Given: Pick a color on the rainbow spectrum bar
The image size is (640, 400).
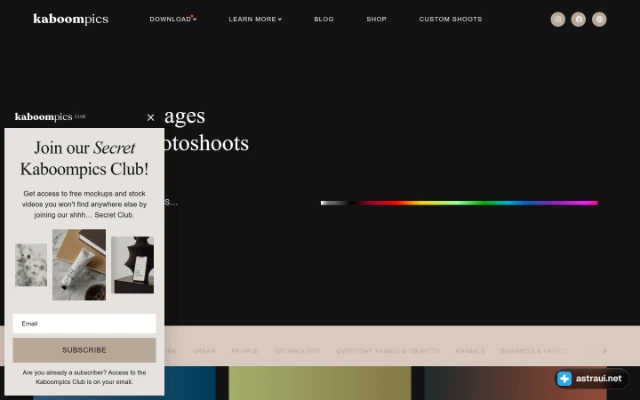Looking at the screenshot, I should (459, 203).
